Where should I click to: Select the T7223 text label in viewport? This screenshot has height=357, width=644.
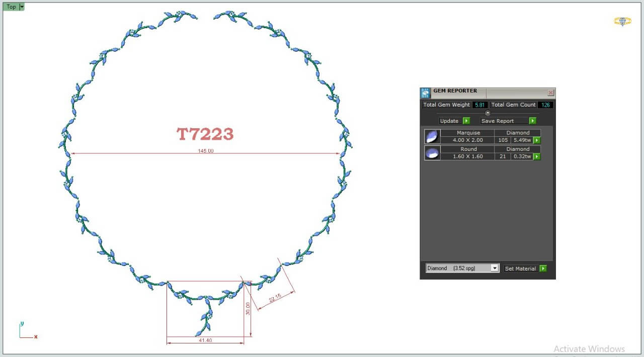coord(205,134)
